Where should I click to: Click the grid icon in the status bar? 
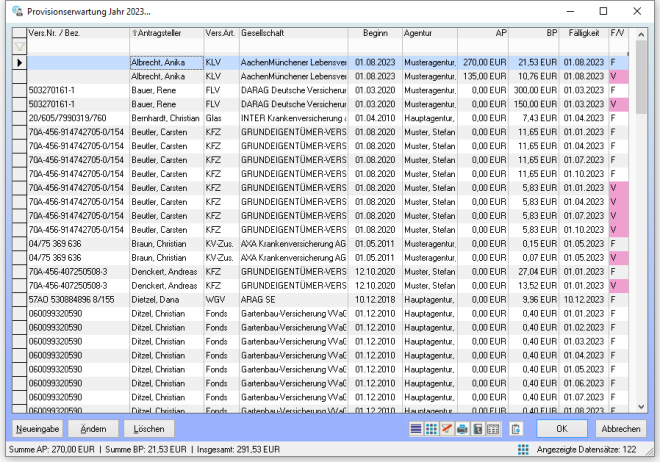point(523,450)
